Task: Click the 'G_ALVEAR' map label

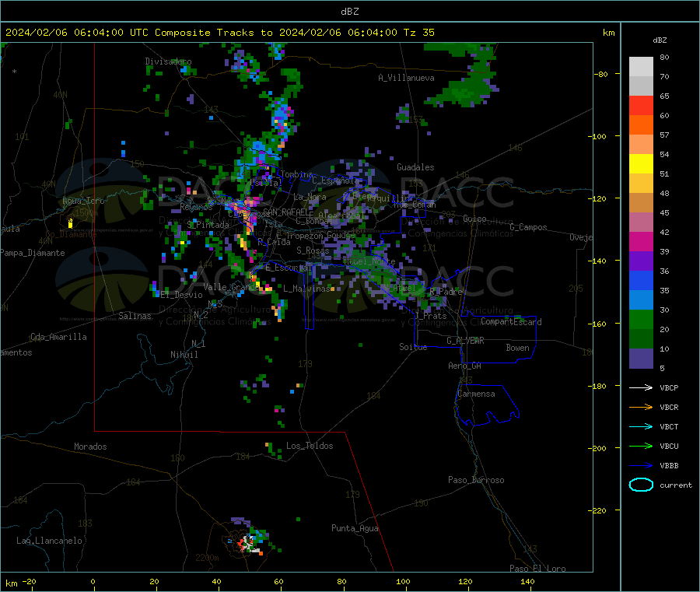Action: click(x=465, y=341)
